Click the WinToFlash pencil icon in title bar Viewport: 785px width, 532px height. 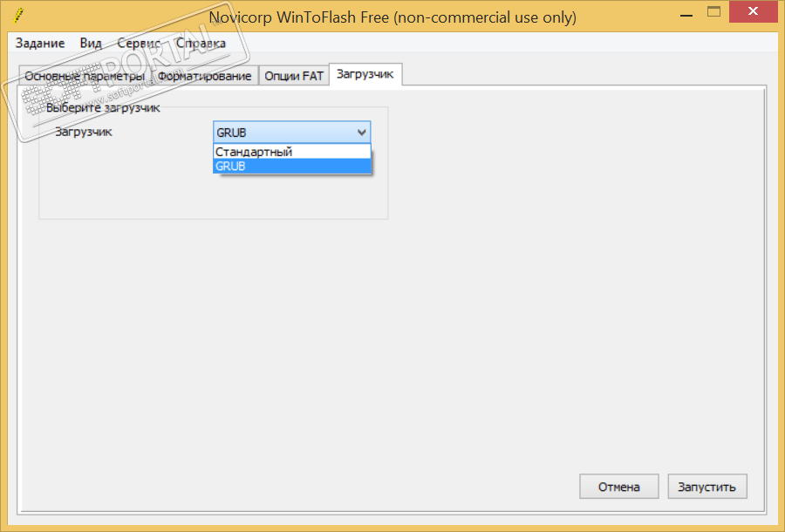[18, 16]
